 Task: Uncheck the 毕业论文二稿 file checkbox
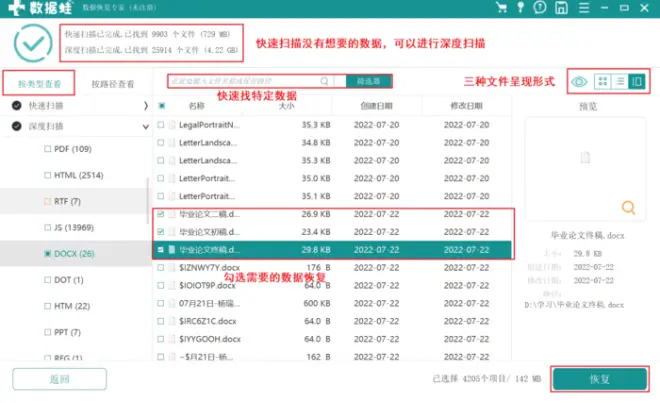click(160, 214)
